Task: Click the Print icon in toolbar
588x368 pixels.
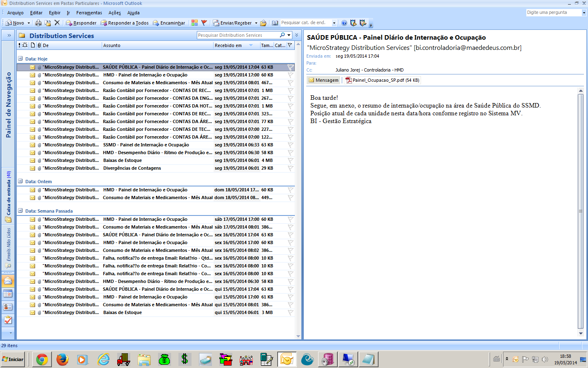Action: pos(38,23)
